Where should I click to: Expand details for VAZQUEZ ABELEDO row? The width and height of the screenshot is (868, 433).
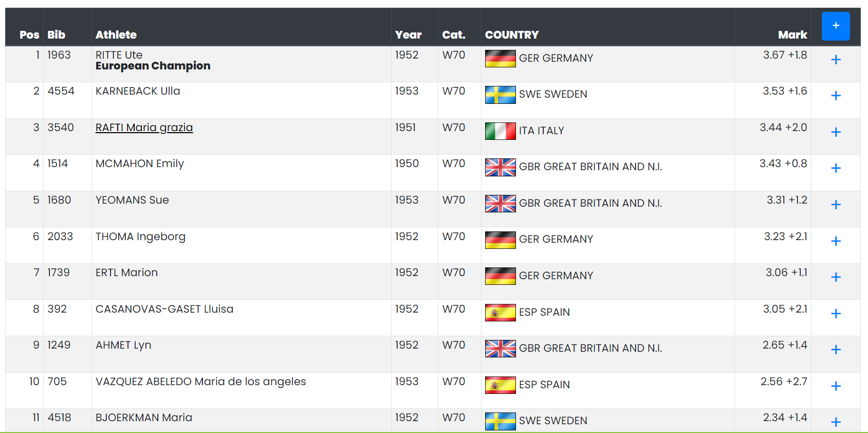(x=836, y=386)
